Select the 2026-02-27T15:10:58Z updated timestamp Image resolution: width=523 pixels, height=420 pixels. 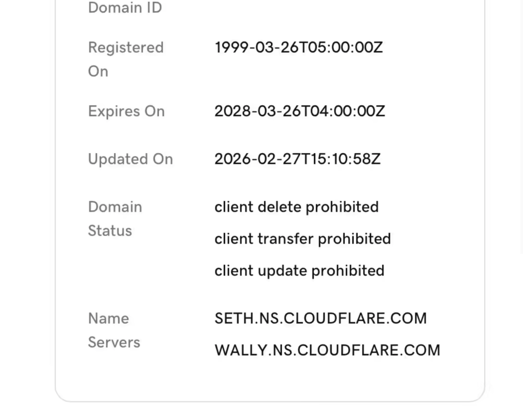pos(297,159)
